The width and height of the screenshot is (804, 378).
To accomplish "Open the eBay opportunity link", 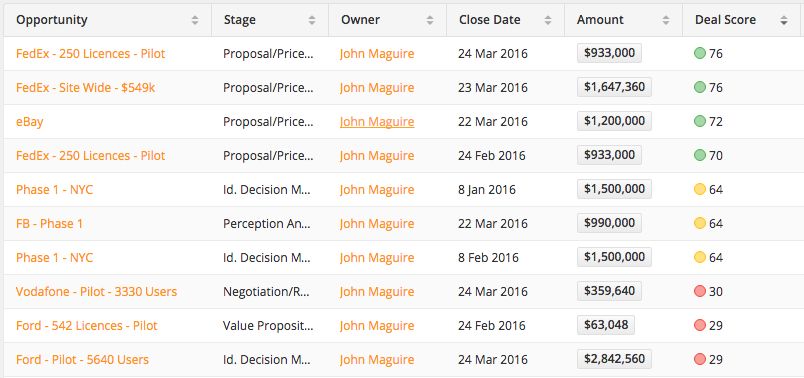I will coord(30,122).
